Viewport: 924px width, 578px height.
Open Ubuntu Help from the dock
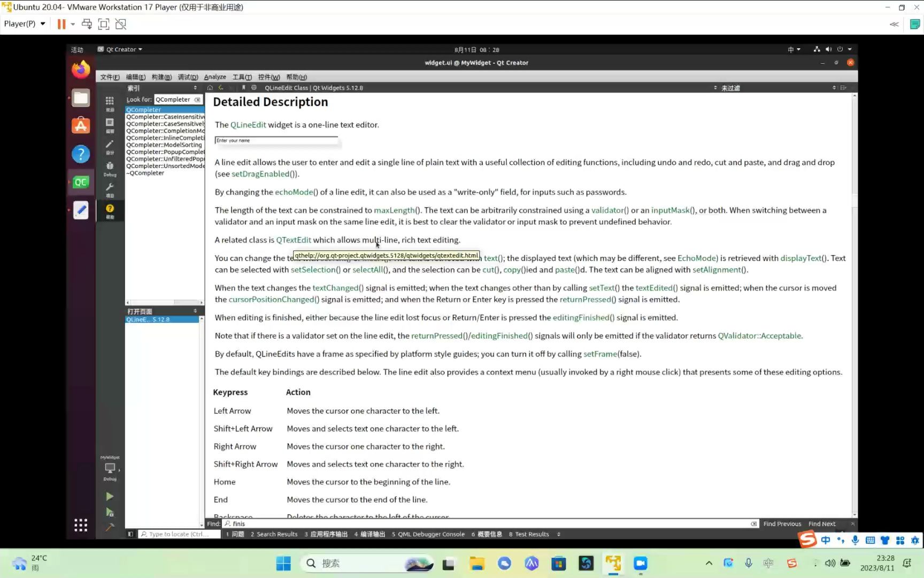[x=81, y=154]
